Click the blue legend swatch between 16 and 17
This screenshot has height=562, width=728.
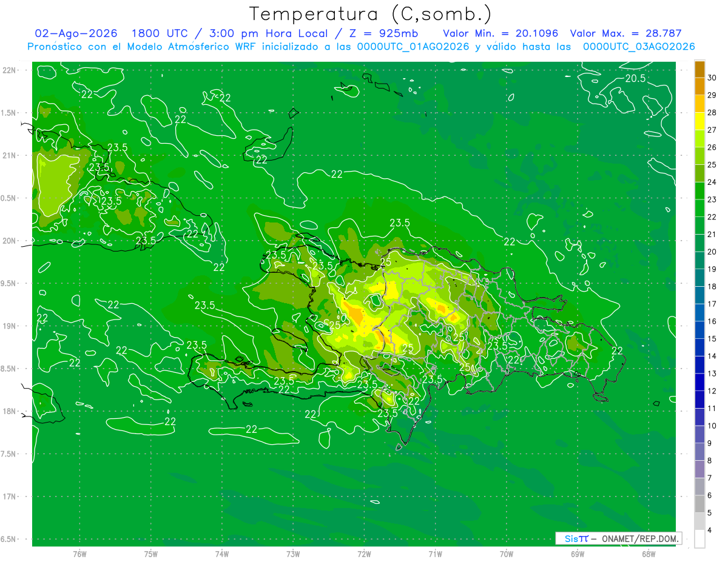click(699, 312)
